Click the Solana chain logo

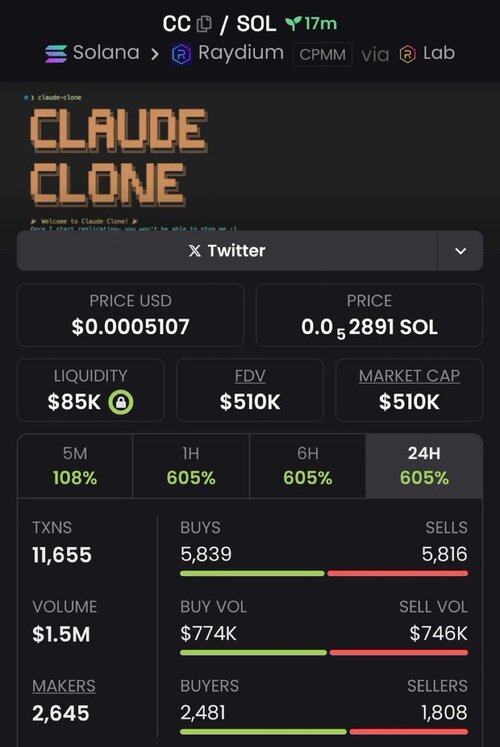[56, 54]
